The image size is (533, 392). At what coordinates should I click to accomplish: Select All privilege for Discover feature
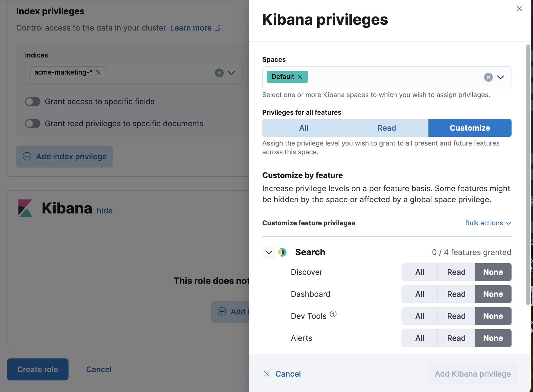point(420,272)
